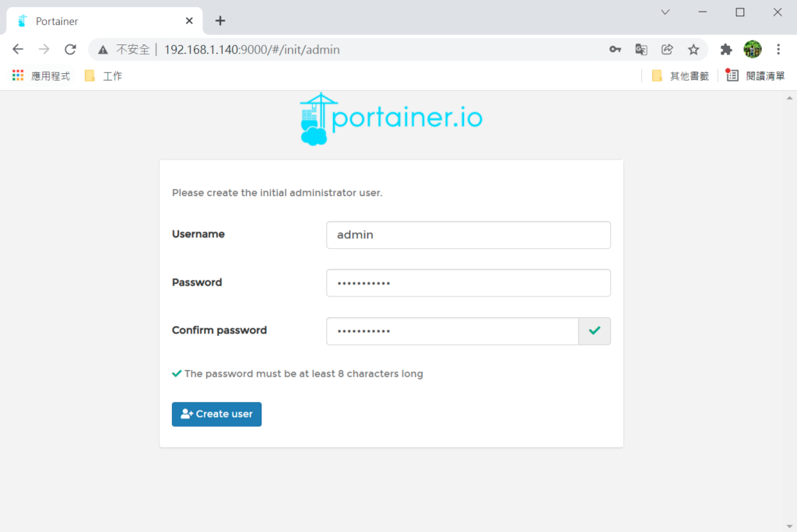Go back to previous page
This screenshot has width=797, height=532.
click(18, 50)
